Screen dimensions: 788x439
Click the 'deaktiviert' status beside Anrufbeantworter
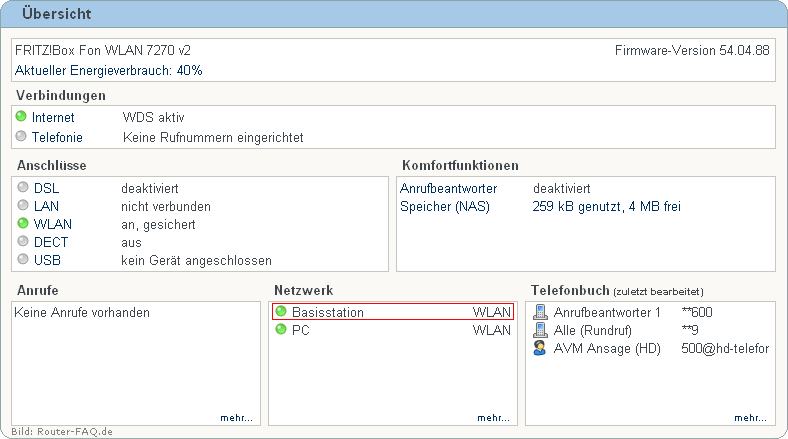pos(562,188)
